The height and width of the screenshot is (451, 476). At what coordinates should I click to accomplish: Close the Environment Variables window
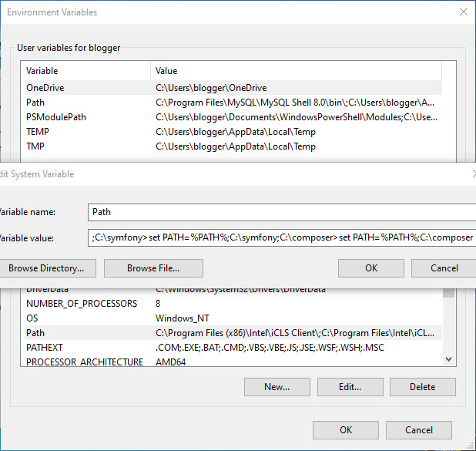pos(463,12)
